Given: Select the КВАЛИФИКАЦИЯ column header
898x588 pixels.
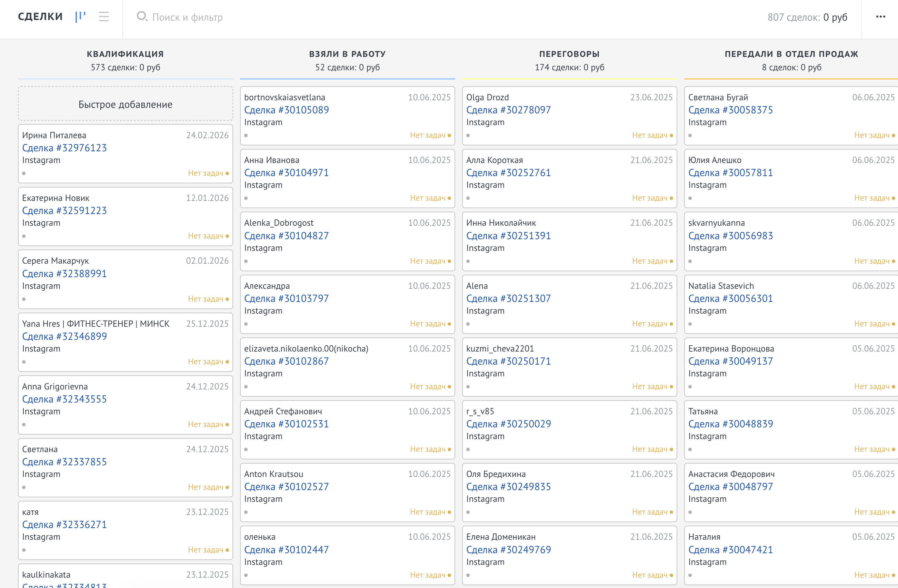Looking at the screenshot, I should click(x=125, y=54).
